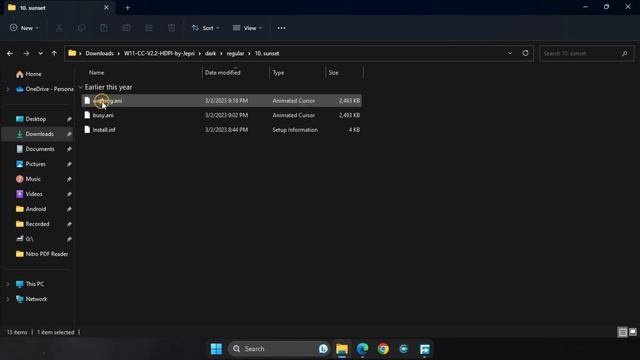
Task: Click the Paste clipboard icon
Action: pyautogui.click(x=104, y=28)
